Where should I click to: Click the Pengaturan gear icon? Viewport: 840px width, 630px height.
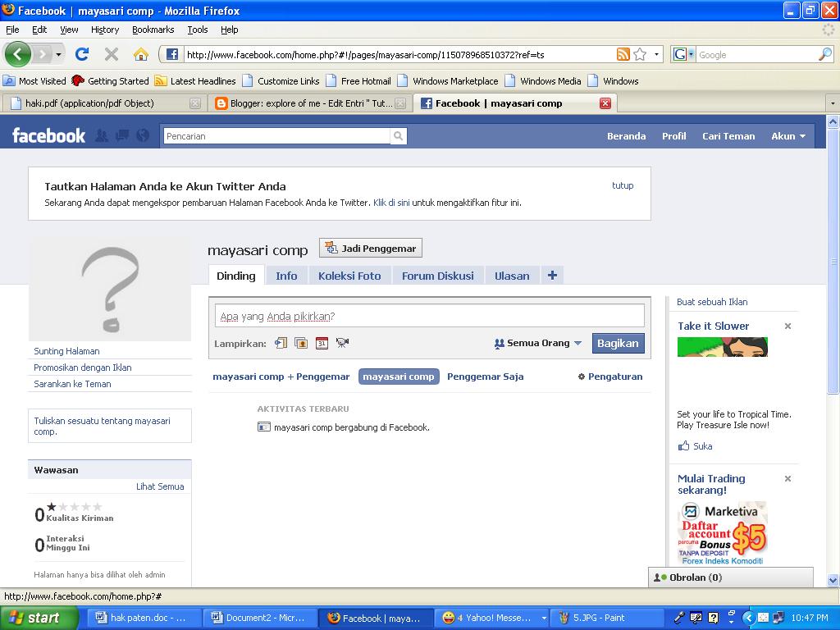pos(582,377)
